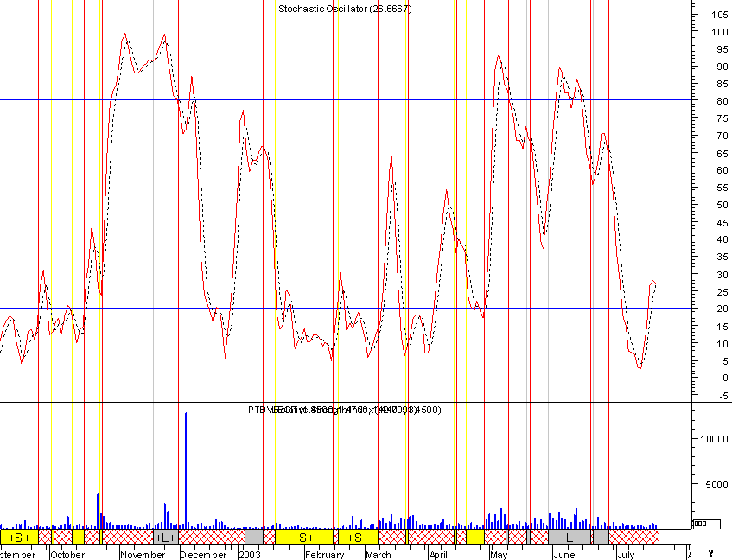Click the +L+ signal box above June

tap(569, 538)
